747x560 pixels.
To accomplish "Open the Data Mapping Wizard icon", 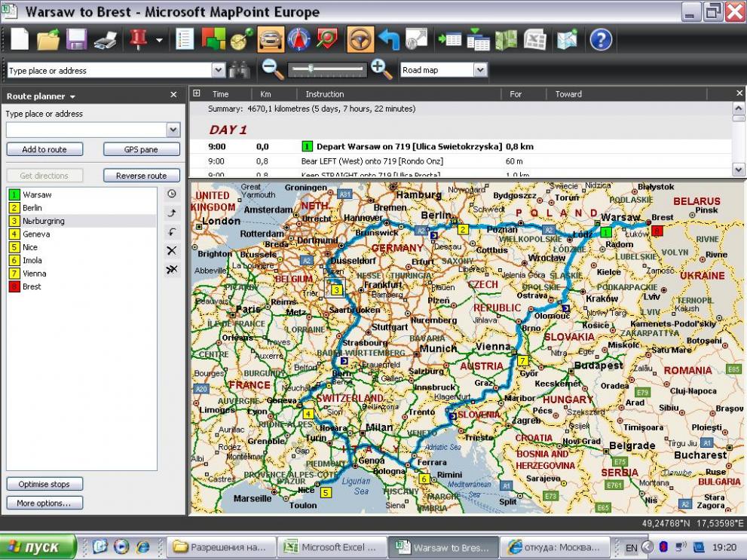I will tap(213, 39).
